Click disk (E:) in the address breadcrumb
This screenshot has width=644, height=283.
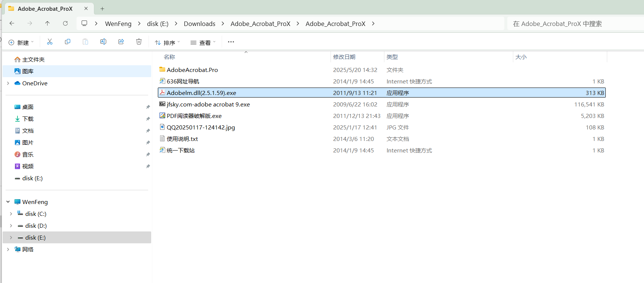click(158, 24)
